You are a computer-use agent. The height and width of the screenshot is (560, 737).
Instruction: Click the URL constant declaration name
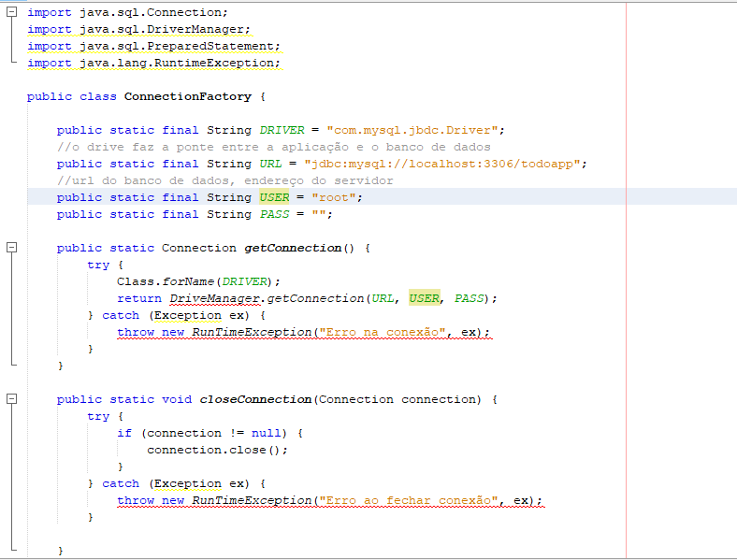point(270,164)
